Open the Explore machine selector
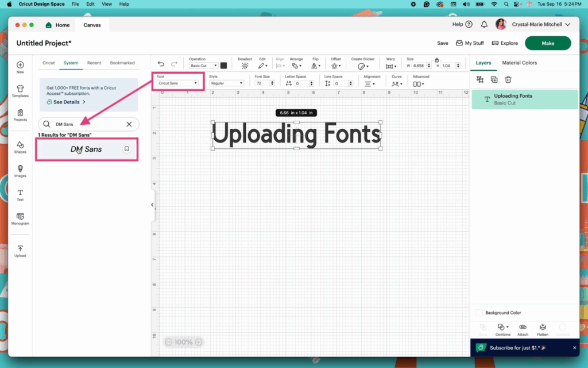 click(505, 43)
